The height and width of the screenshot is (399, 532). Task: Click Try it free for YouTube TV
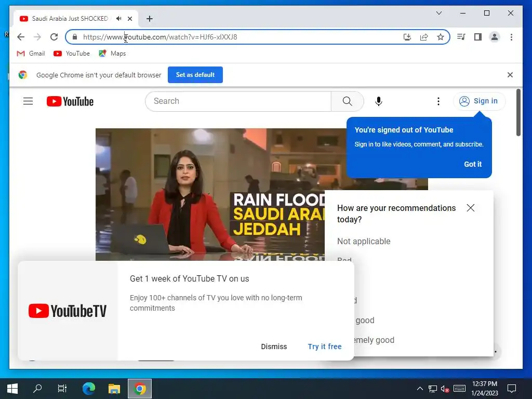coord(324,347)
